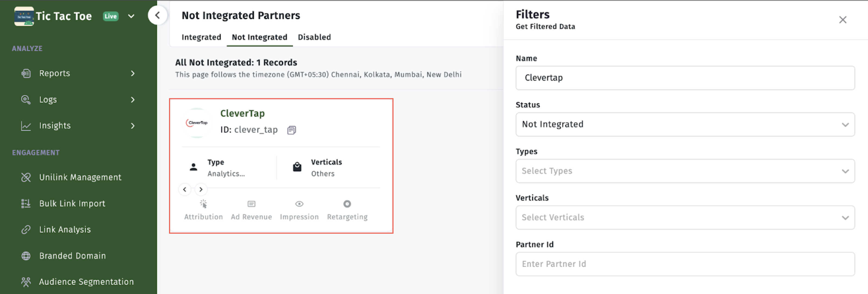Click the Impression eye icon
868x294 pixels.
[x=299, y=204]
